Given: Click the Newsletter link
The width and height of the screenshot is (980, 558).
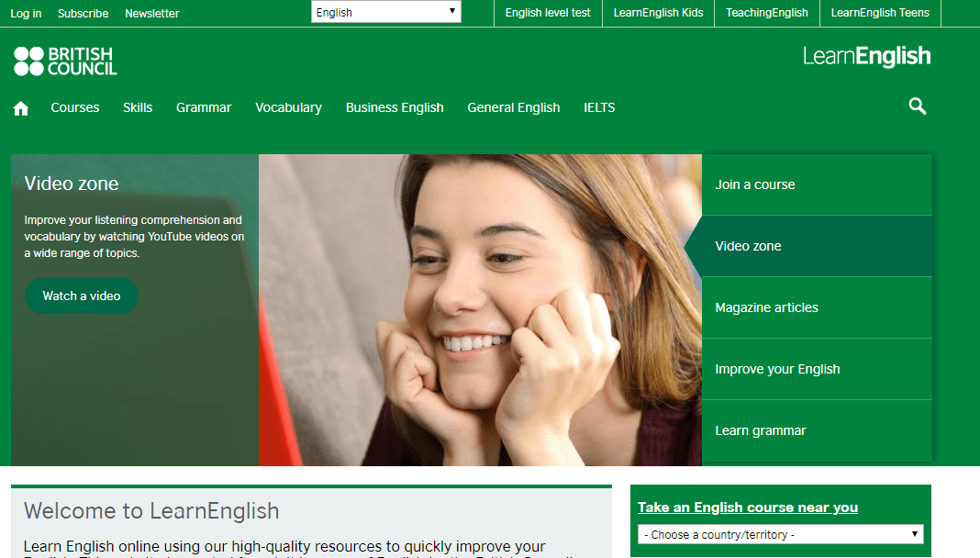Looking at the screenshot, I should coord(152,13).
